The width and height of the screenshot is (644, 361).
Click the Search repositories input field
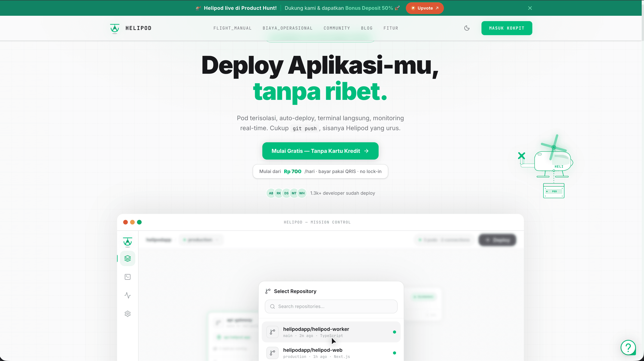[x=331, y=306]
